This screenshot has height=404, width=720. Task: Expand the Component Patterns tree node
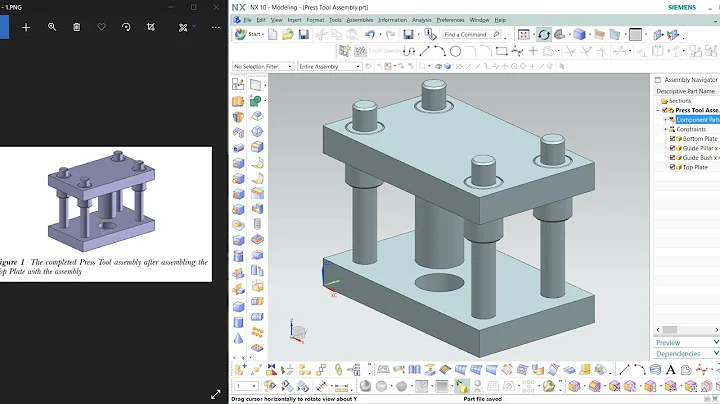tap(665, 120)
